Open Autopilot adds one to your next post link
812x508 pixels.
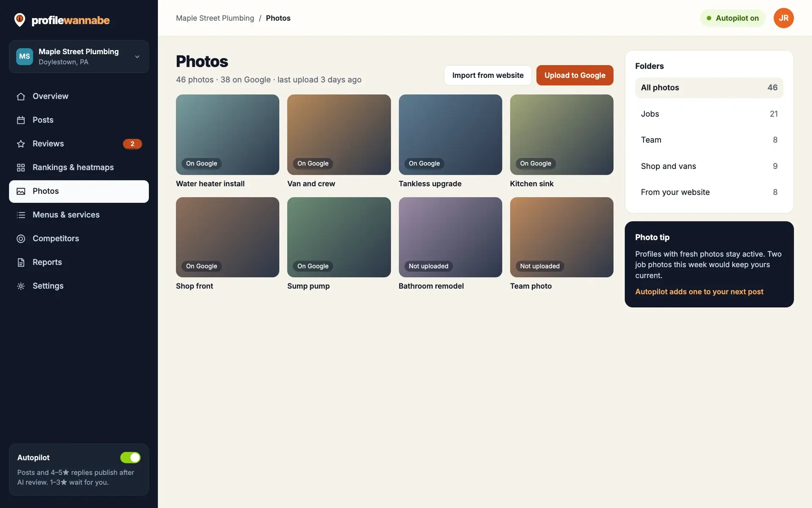coord(699,292)
